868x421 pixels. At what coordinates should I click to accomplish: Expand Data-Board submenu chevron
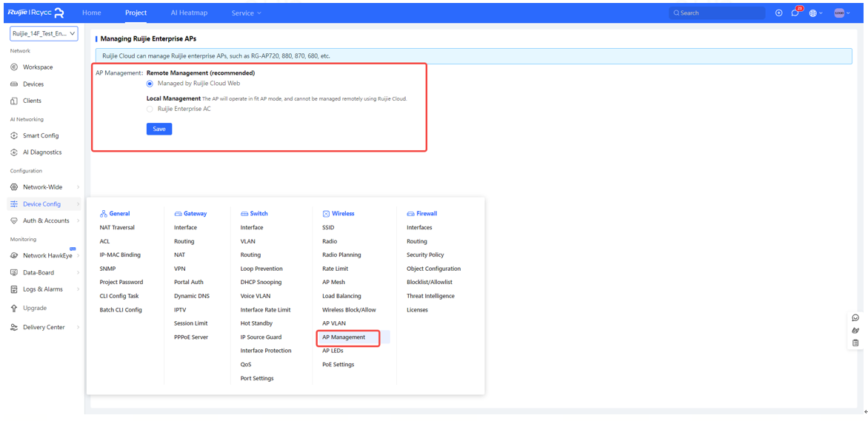click(78, 273)
